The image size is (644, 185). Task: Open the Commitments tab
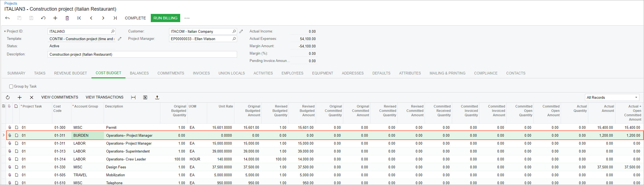pyautogui.click(x=171, y=73)
